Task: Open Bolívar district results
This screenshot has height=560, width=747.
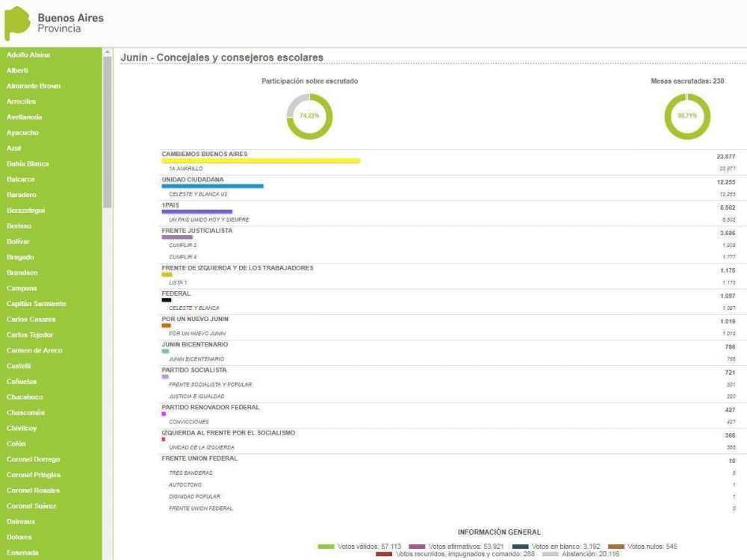Action: click(18, 241)
